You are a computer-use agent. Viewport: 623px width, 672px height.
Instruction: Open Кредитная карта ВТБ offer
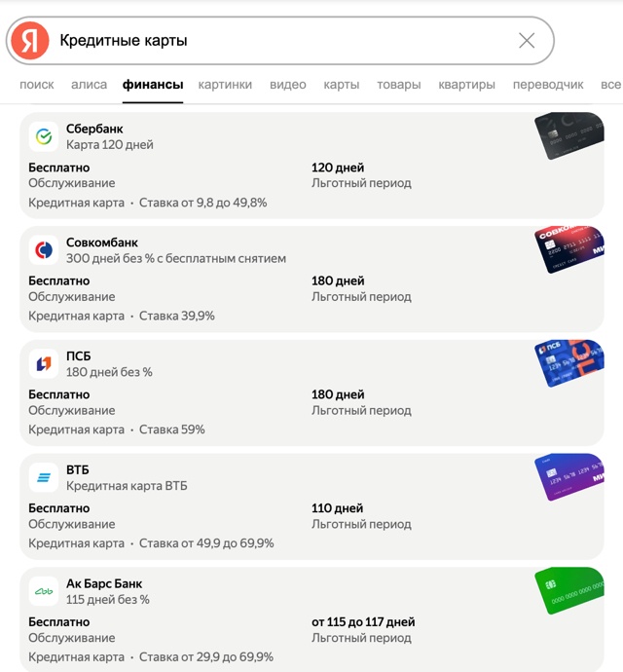click(127, 486)
